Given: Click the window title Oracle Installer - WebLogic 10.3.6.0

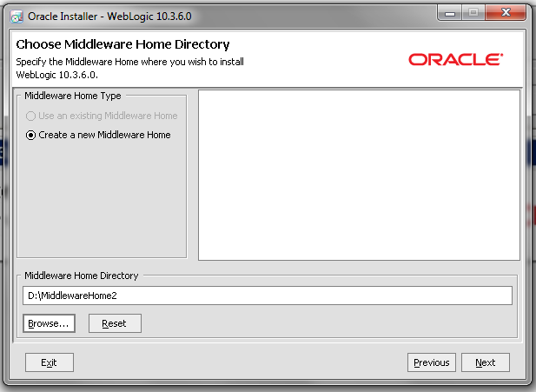Looking at the screenshot, I should pyautogui.click(x=109, y=17).
